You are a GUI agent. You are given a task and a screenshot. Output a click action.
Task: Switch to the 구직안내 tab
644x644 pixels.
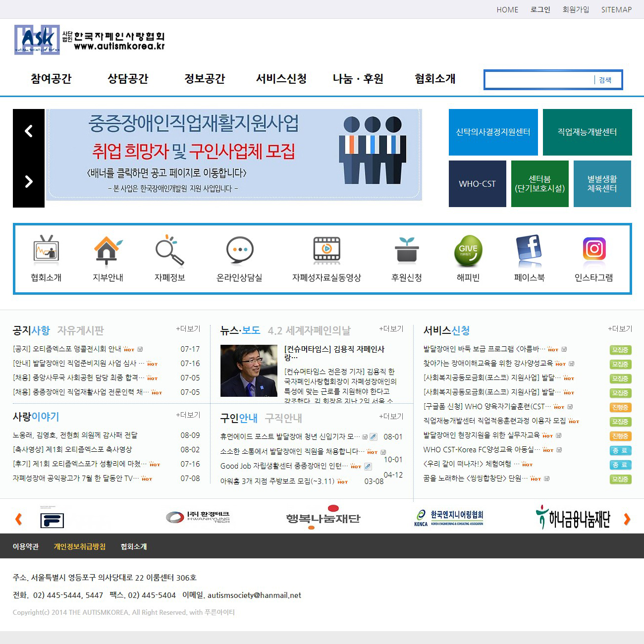283,419
